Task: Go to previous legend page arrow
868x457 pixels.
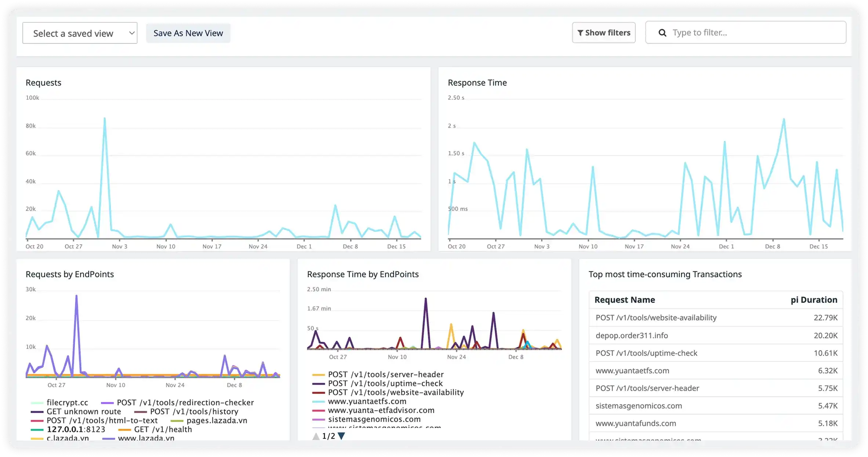Action: click(x=316, y=436)
